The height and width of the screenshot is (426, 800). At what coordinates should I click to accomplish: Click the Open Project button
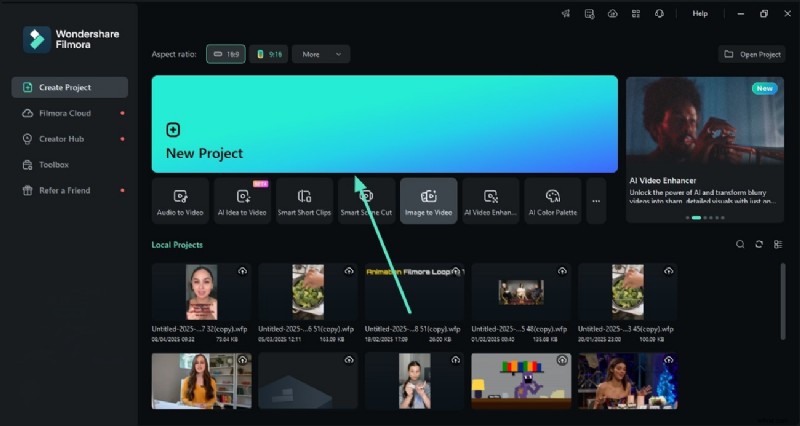(752, 54)
